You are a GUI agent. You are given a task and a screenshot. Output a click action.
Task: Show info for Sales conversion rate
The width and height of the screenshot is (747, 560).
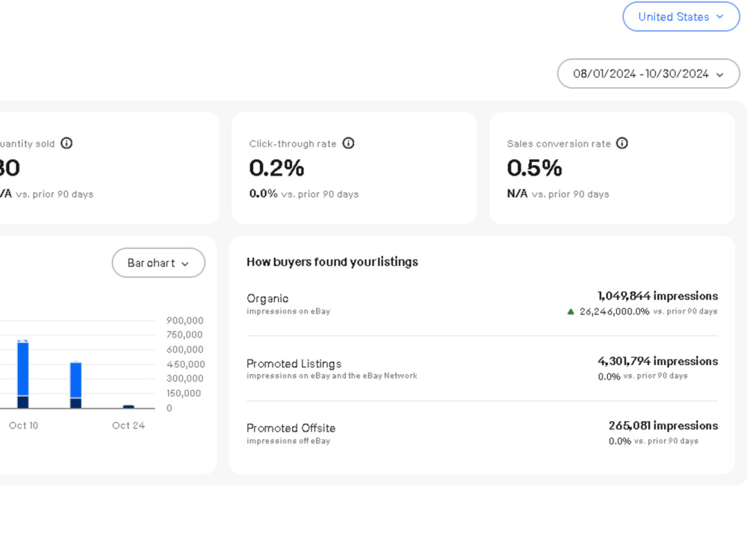(622, 143)
